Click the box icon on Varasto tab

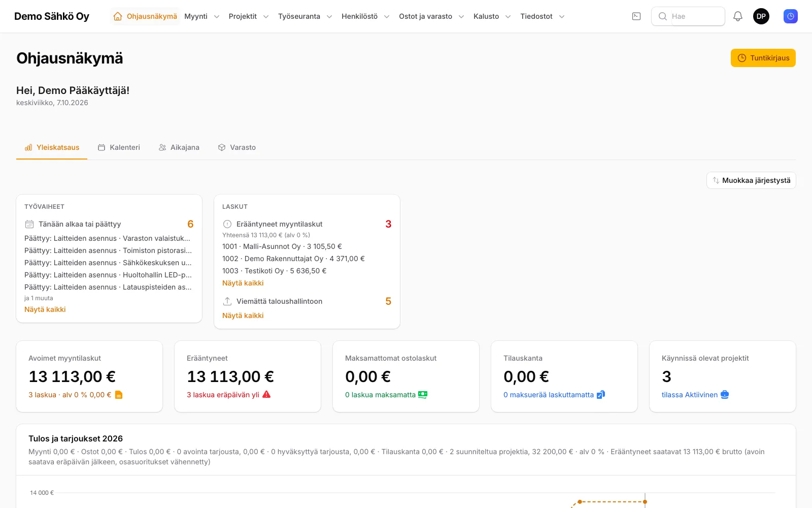pos(222,147)
